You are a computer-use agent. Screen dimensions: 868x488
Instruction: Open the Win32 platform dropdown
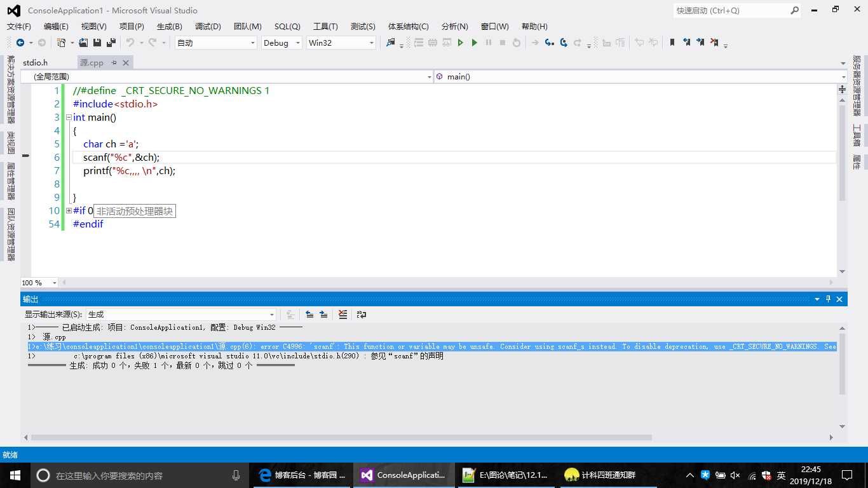372,43
